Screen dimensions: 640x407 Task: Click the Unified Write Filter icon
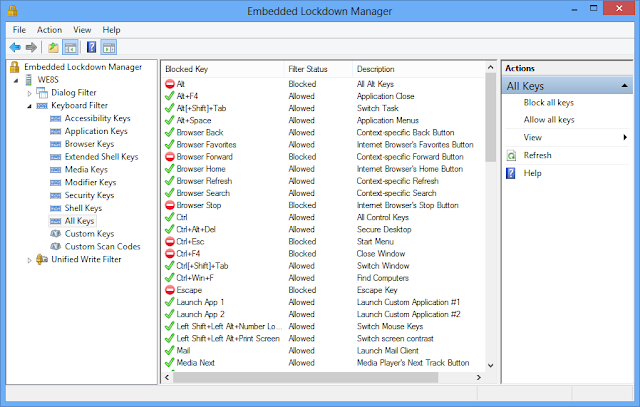pyautogui.click(x=42, y=259)
